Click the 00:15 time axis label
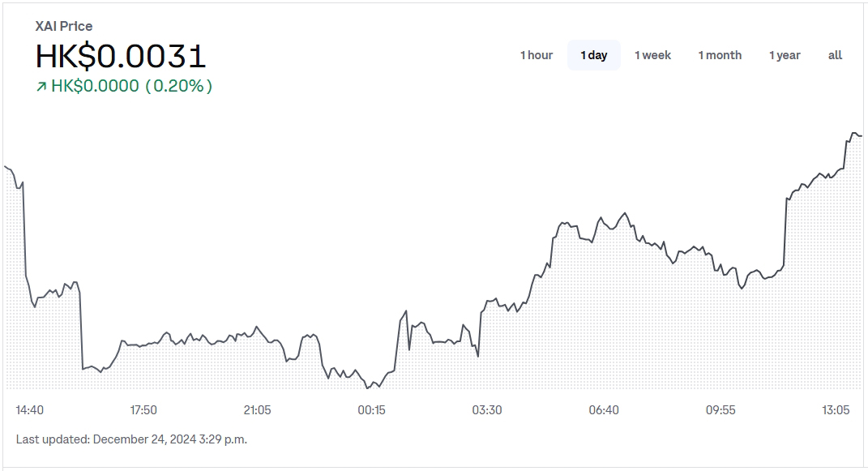 tap(372, 410)
